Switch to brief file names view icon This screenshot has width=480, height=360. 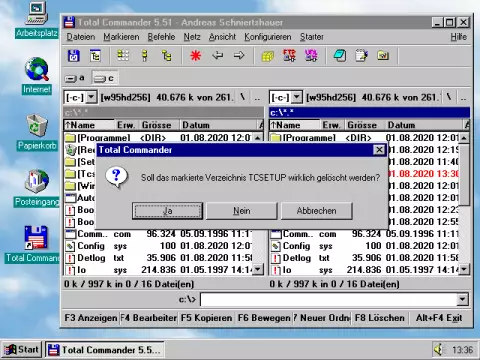pos(123,56)
